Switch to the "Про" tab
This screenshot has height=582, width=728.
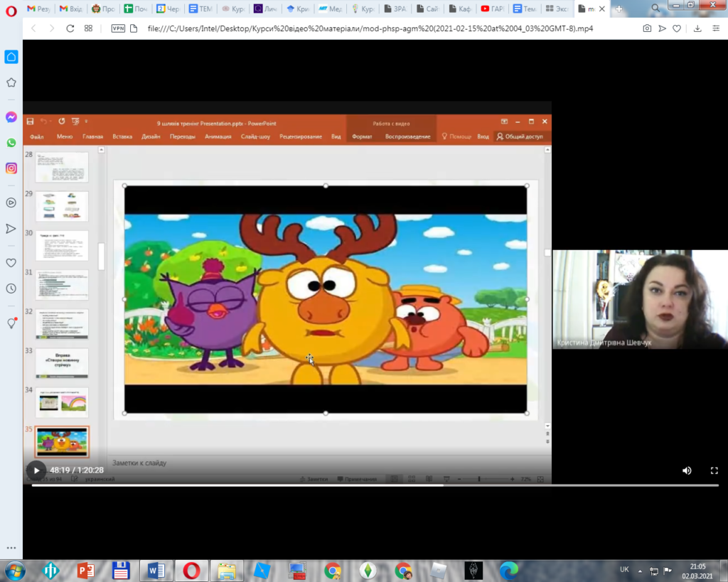tap(102, 9)
